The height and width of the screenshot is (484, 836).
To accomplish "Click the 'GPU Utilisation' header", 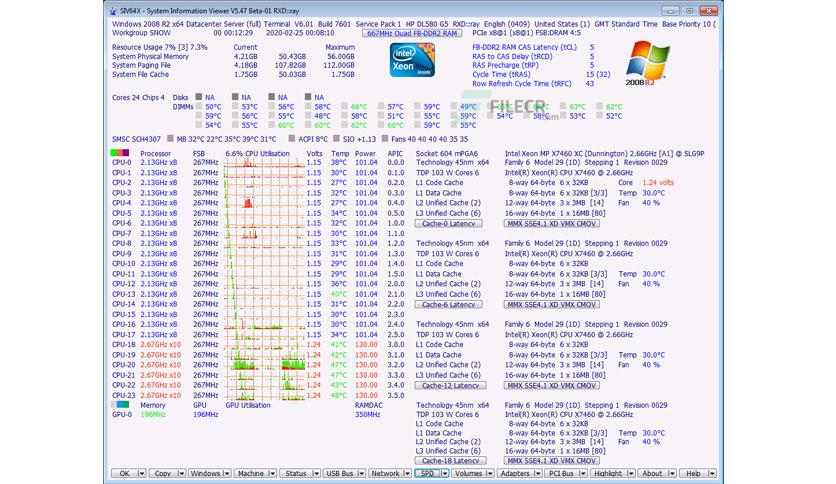I will click(x=248, y=405).
